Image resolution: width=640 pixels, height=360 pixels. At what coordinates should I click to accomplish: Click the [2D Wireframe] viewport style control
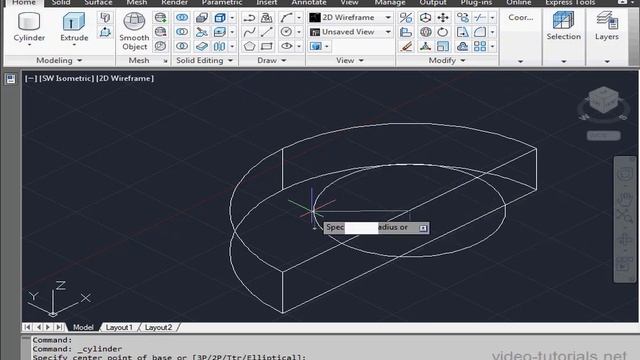(x=125, y=78)
